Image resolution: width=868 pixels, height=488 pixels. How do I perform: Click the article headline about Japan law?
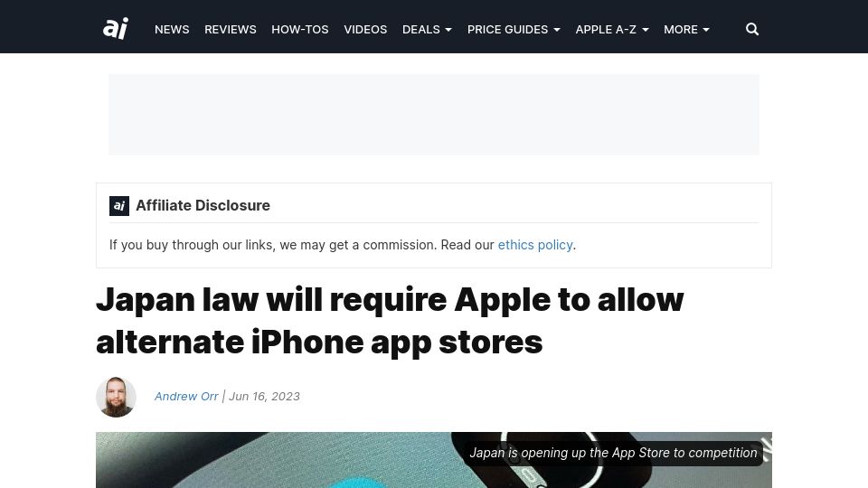point(390,320)
